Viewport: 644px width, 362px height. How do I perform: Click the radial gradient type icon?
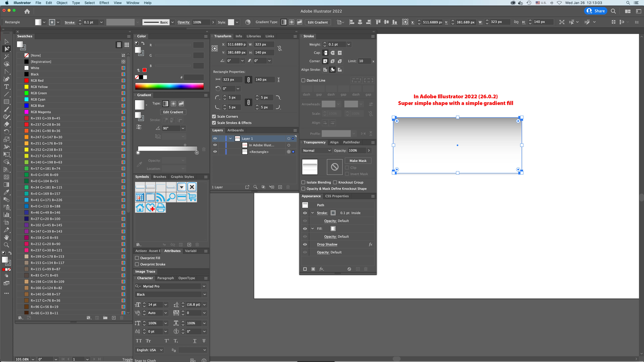click(174, 104)
